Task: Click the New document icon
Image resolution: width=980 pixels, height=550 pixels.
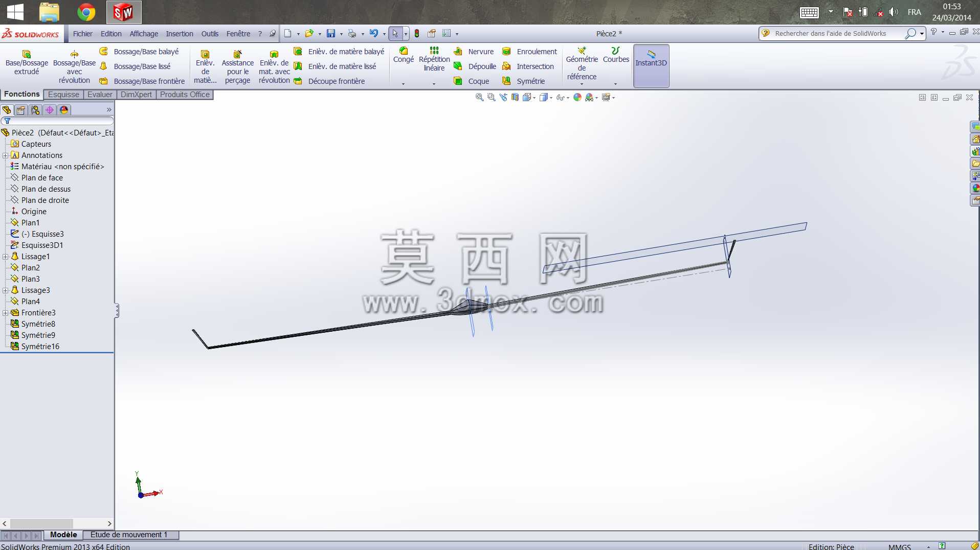Action: click(x=288, y=34)
